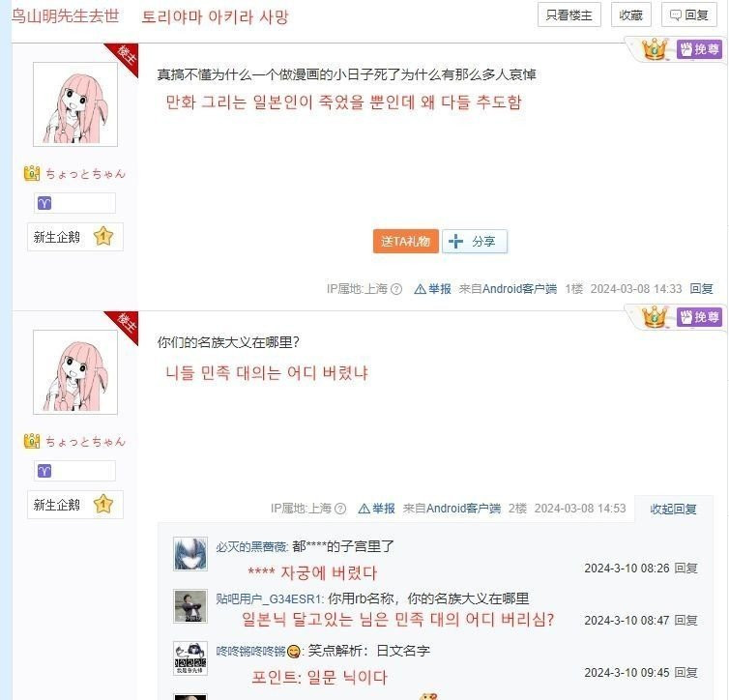Collapse replies with 收起回复

(673, 509)
